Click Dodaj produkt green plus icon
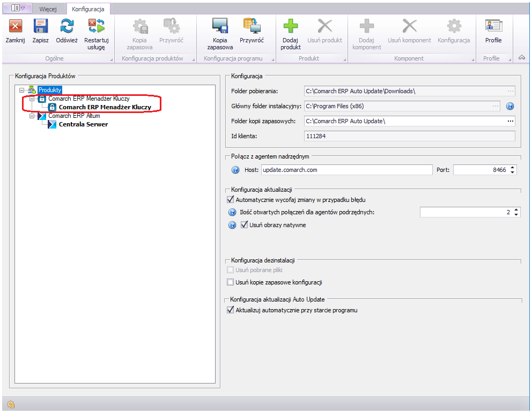This screenshot has width=532, height=413. coord(291,26)
